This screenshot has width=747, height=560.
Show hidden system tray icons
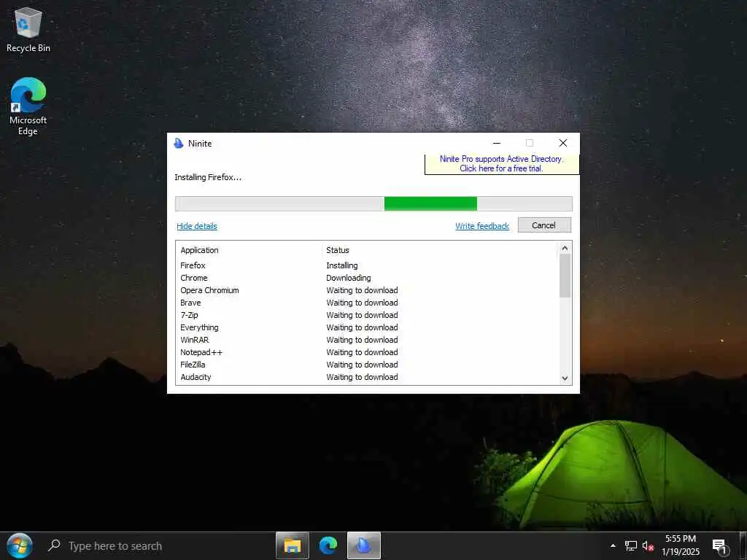click(613, 545)
